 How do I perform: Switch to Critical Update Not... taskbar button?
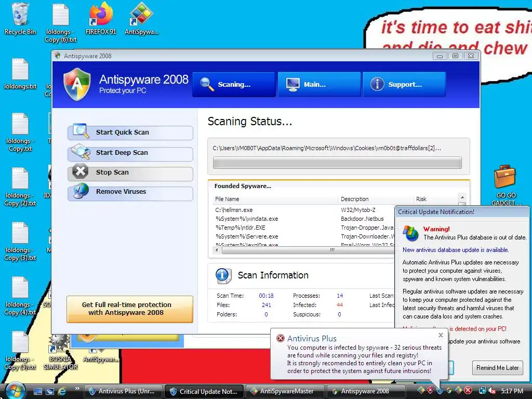204,392
